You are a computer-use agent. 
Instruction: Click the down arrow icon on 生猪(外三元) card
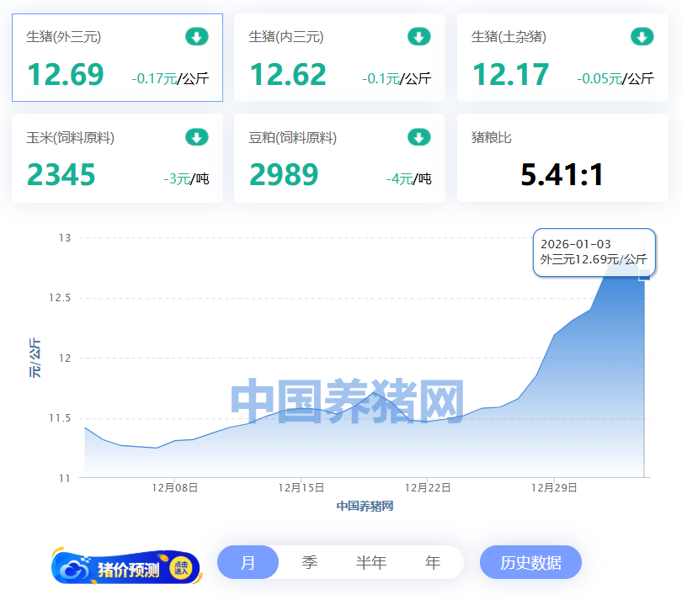click(196, 37)
